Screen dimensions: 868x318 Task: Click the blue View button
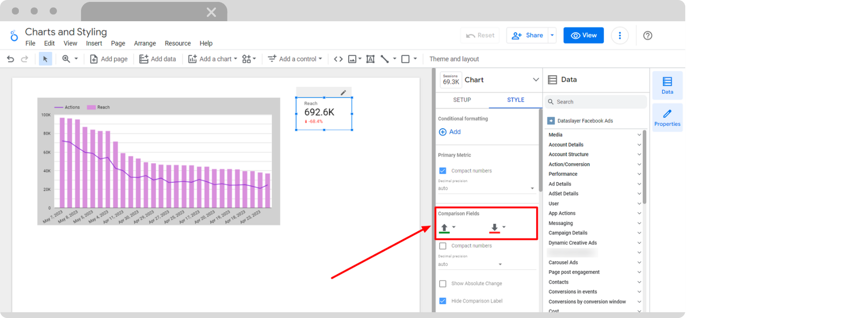pyautogui.click(x=583, y=36)
